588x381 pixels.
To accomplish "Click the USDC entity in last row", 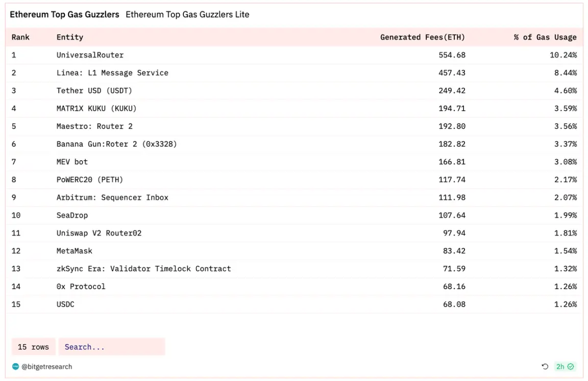I will (x=65, y=304).
